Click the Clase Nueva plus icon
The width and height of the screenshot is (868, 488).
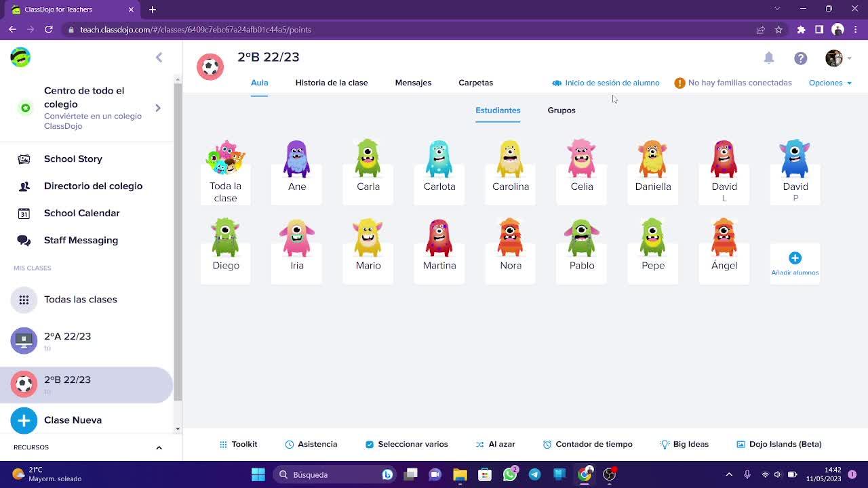point(24,420)
